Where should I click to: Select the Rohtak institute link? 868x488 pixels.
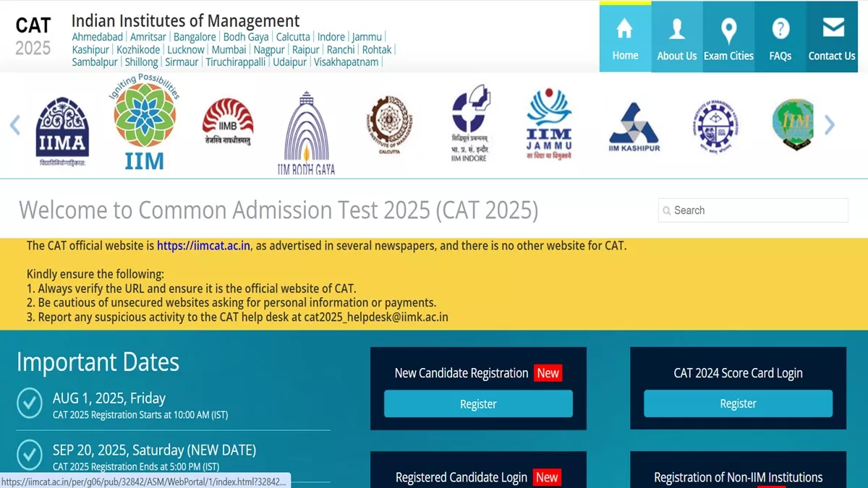[377, 50]
